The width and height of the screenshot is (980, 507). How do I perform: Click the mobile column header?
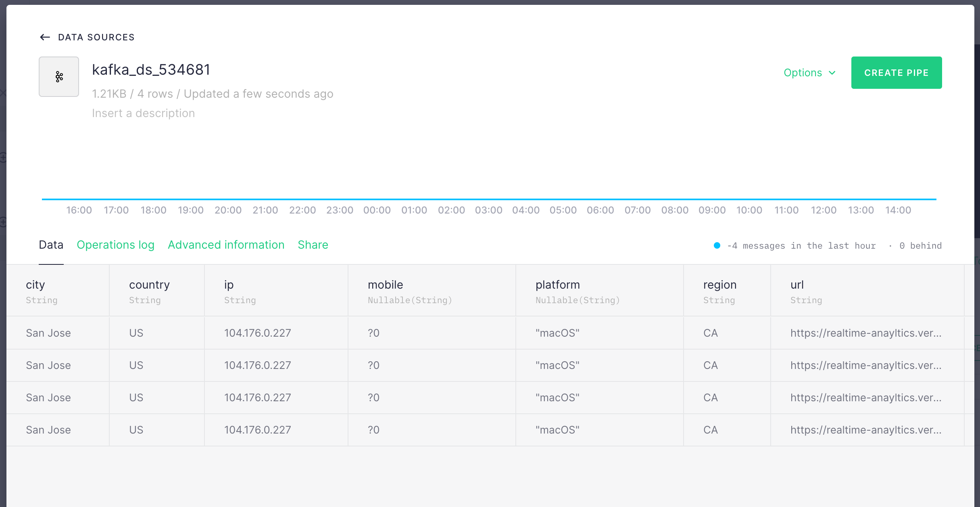385,285
